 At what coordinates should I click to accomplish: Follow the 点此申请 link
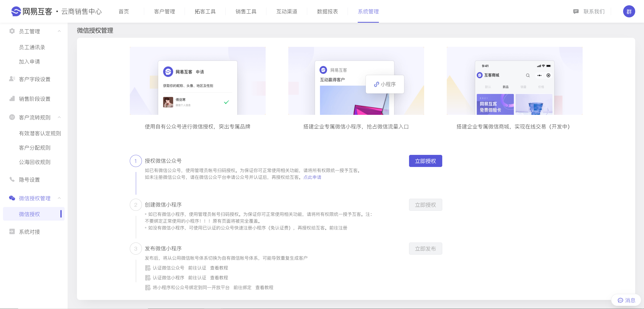[312, 177]
